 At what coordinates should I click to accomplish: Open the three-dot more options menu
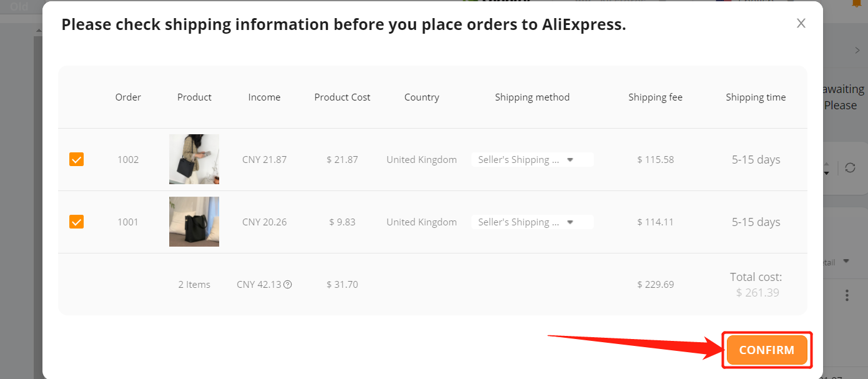(x=847, y=295)
